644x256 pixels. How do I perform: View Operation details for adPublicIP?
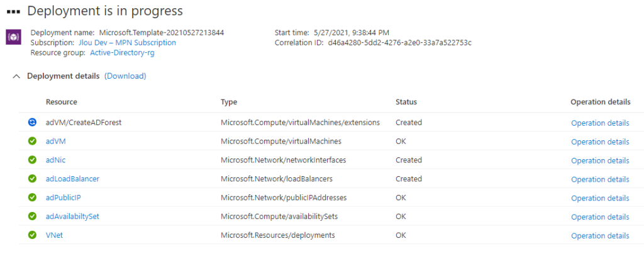600,198
